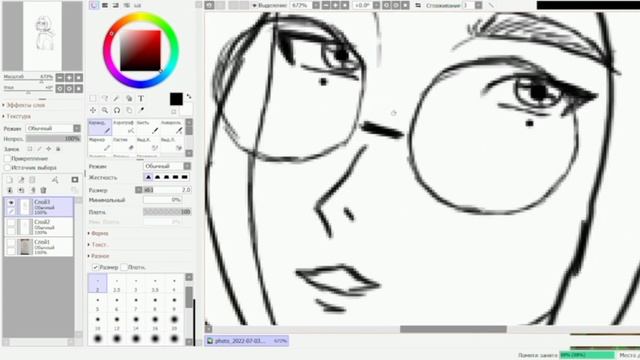Viewport: 640px width, 360px height.
Task: Uncheck the Размер checkbox
Action: pos(95,267)
